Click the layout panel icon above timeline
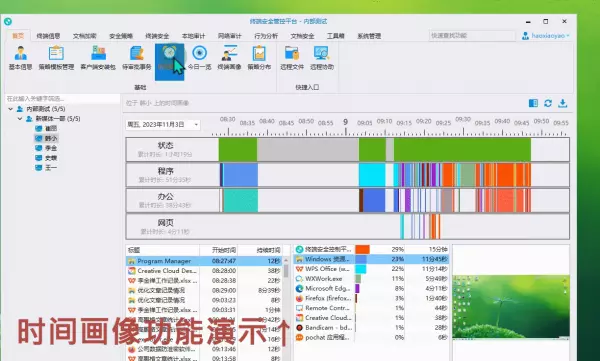The height and width of the screenshot is (361, 600). coord(533,103)
